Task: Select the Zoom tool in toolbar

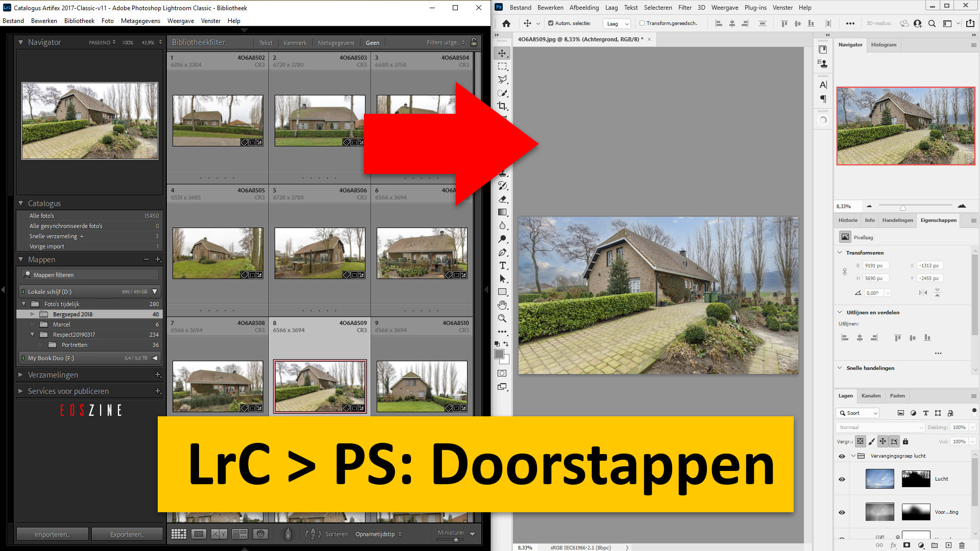Action: coord(502,318)
